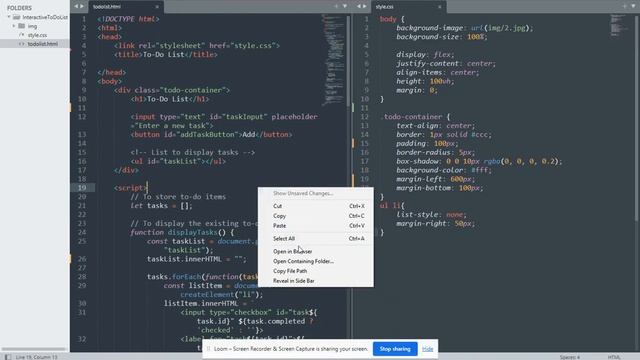Click line number 12 in style.css gutter

point(364,117)
